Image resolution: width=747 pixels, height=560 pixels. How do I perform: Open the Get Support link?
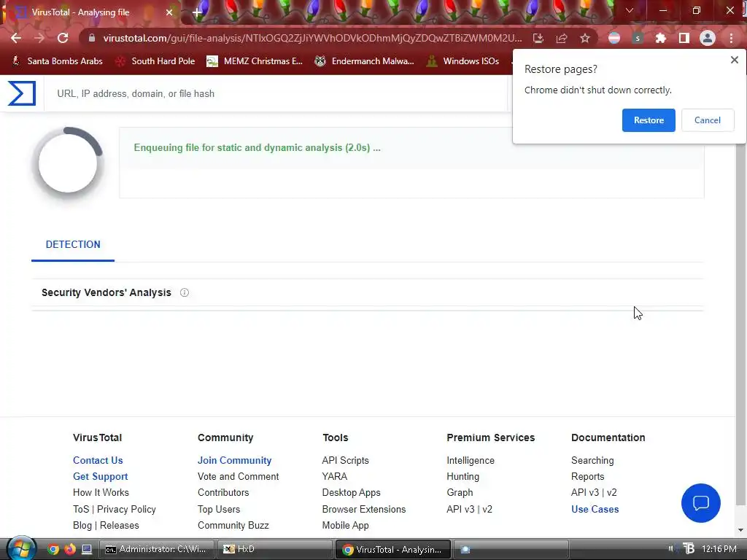pos(100,476)
